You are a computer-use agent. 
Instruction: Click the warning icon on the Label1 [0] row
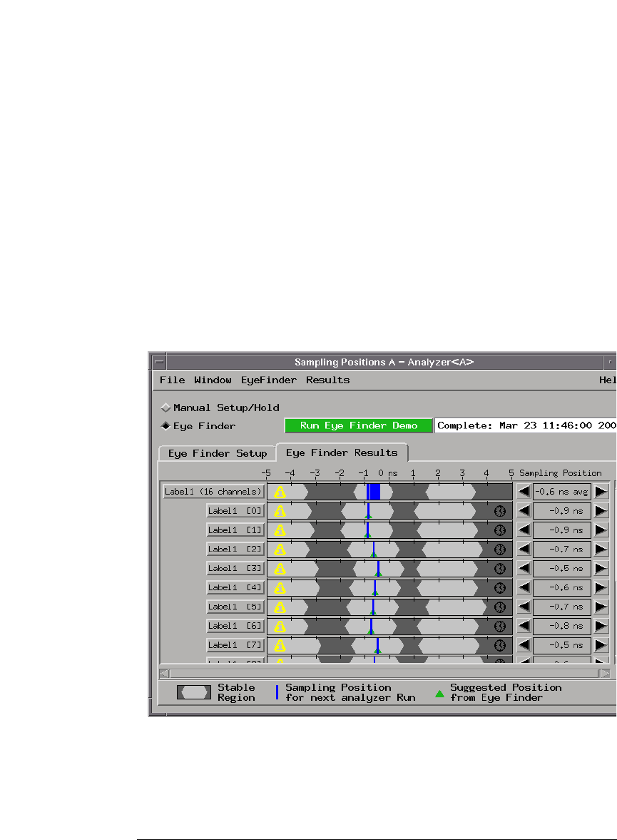pyautogui.click(x=280, y=511)
